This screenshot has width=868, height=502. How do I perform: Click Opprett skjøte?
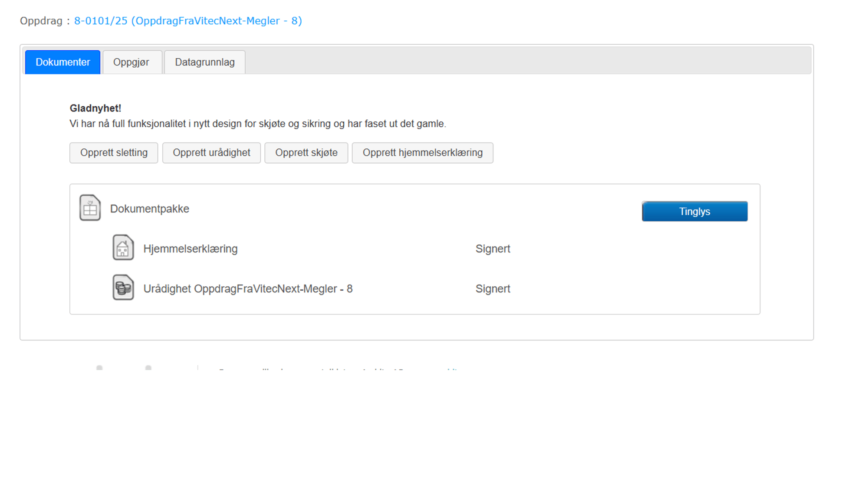[306, 153]
